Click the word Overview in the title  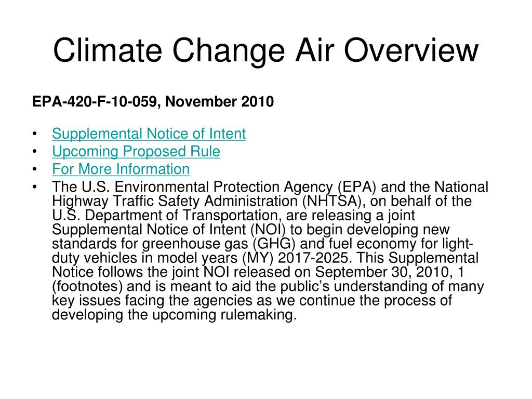coord(411,50)
